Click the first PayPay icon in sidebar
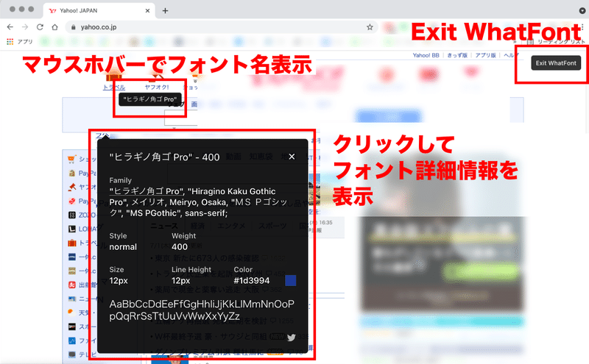This screenshot has height=364, width=589. [x=71, y=173]
